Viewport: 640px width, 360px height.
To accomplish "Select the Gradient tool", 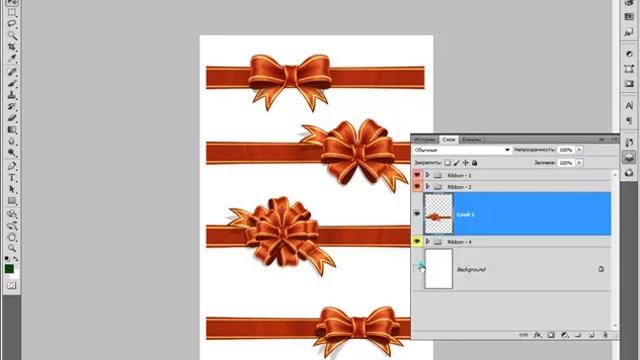I will (x=12, y=130).
